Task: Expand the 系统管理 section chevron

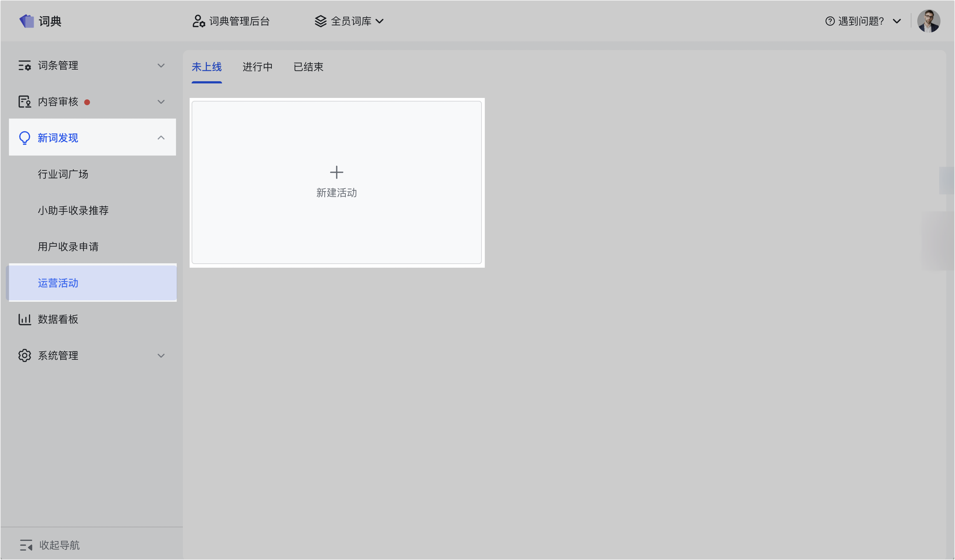Action: [x=161, y=355]
